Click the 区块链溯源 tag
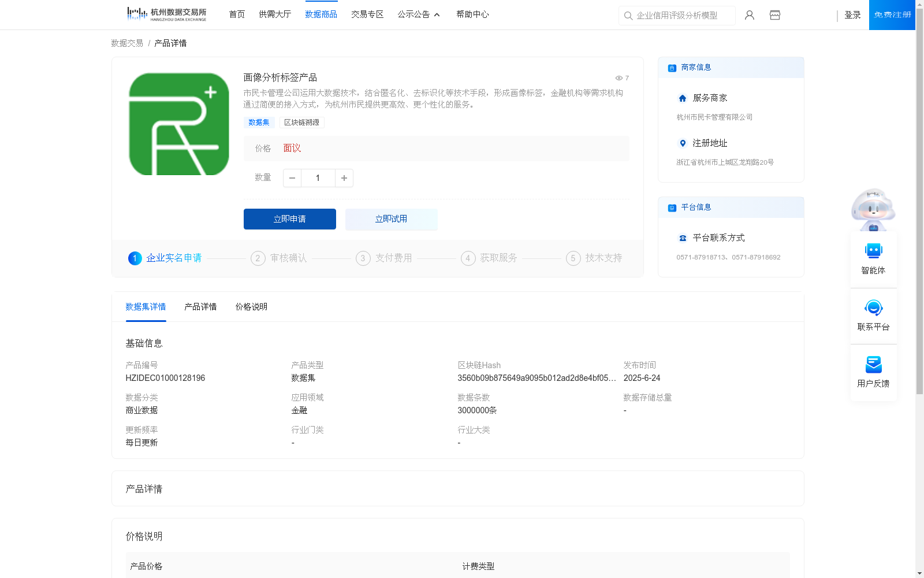This screenshot has height=578, width=924. tap(301, 123)
